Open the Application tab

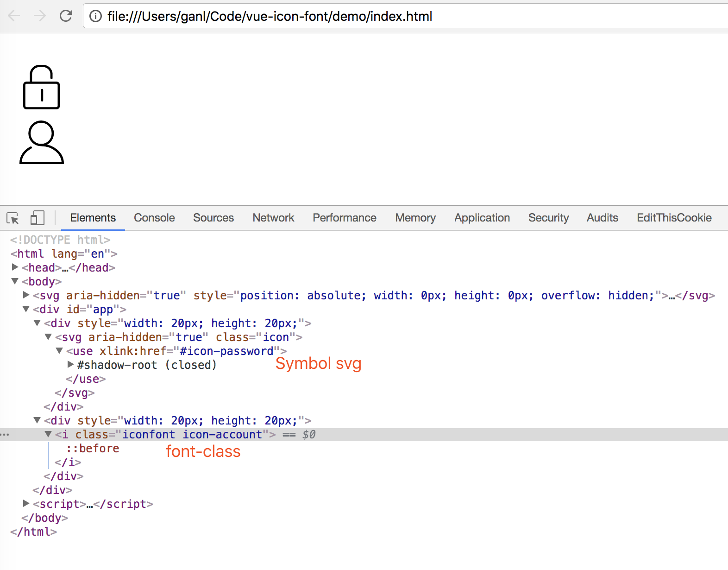482,218
